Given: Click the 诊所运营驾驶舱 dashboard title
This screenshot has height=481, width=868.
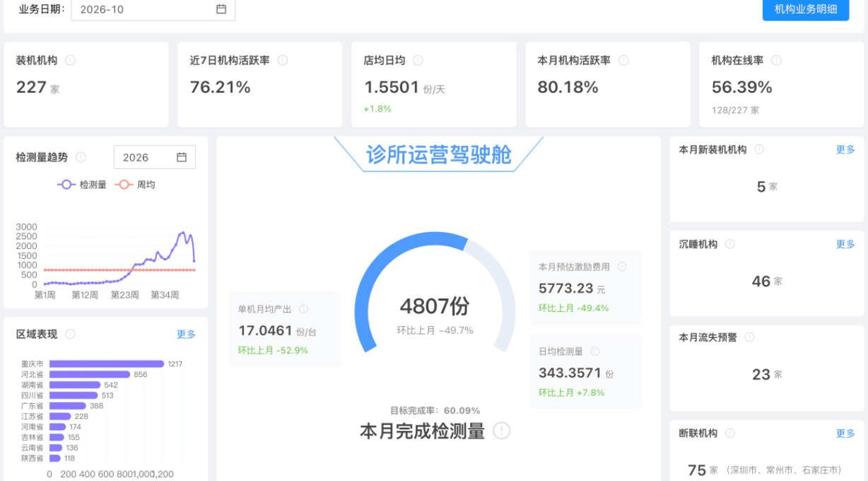Looking at the screenshot, I should 438,154.
